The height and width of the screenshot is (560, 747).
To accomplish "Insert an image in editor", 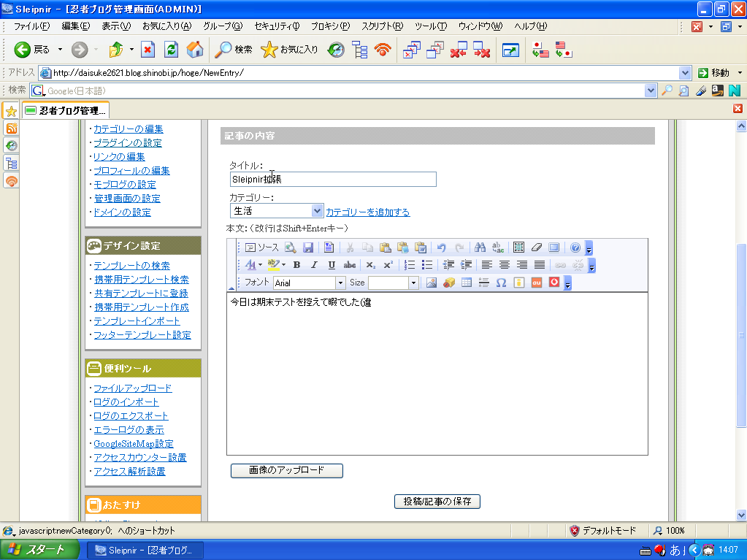I will click(x=431, y=283).
